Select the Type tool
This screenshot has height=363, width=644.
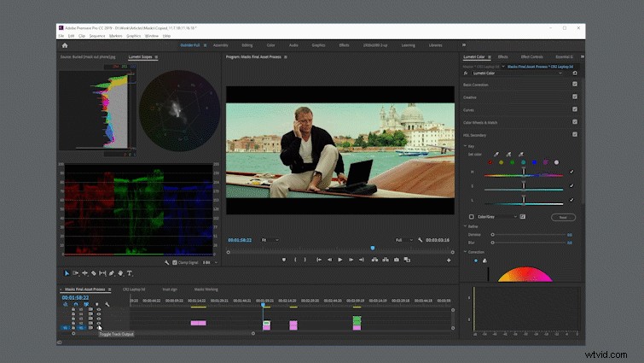[x=130, y=273]
